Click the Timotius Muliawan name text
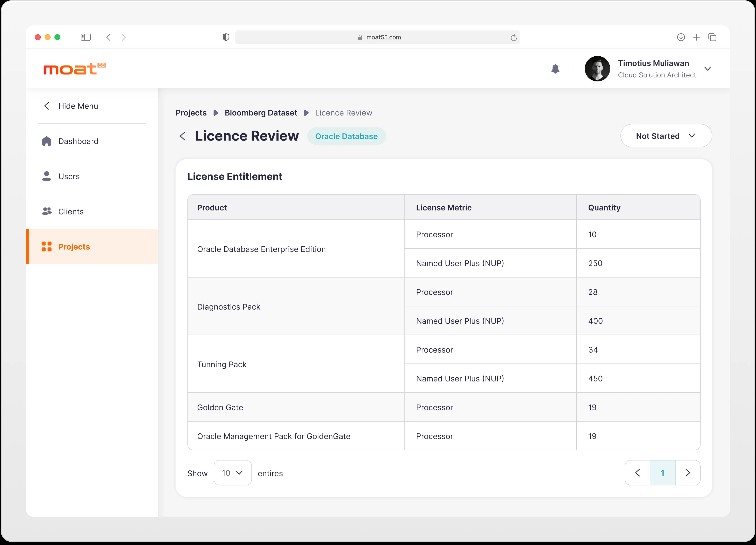This screenshot has width=756, height=545. (653, 63)
